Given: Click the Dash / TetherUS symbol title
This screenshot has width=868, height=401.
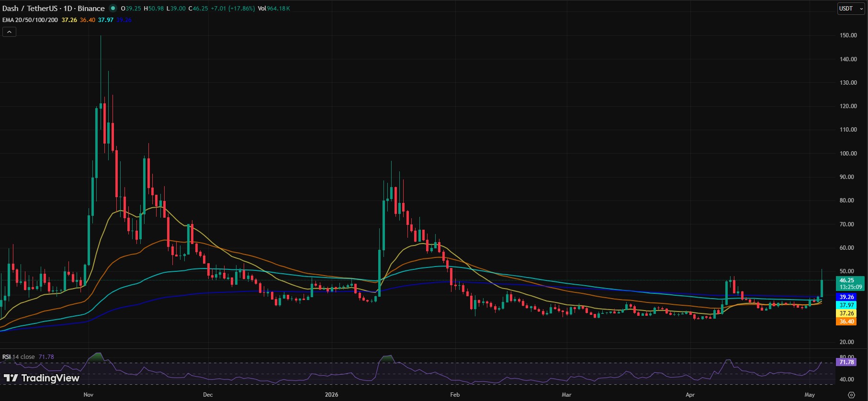Looking at the screenshot, I should coord(54,8).
